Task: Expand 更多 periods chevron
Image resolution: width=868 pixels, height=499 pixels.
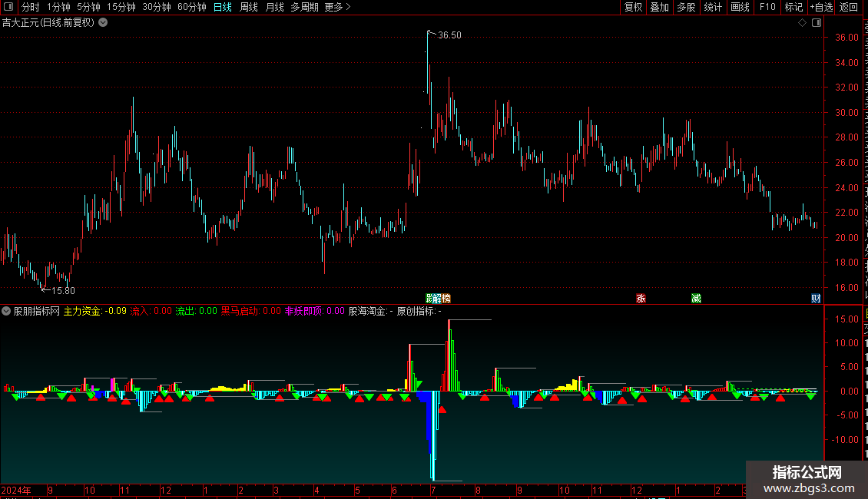Action: pyautogui.click(x=337, y=7)
